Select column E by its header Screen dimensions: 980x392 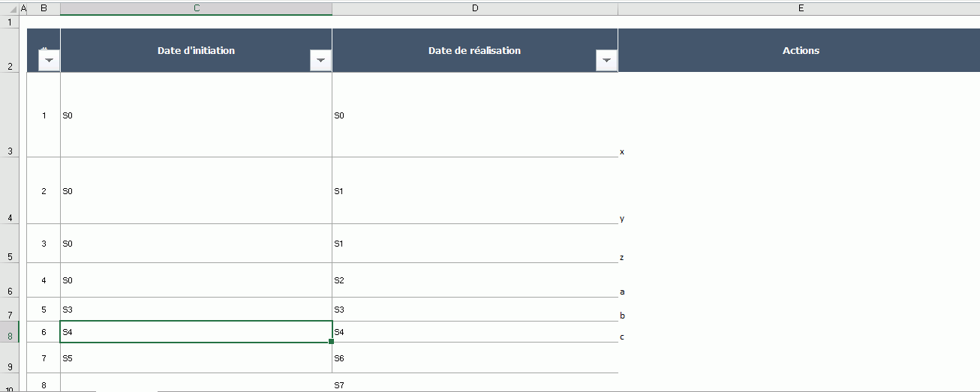pyautogui.click(x=800, y=8)
